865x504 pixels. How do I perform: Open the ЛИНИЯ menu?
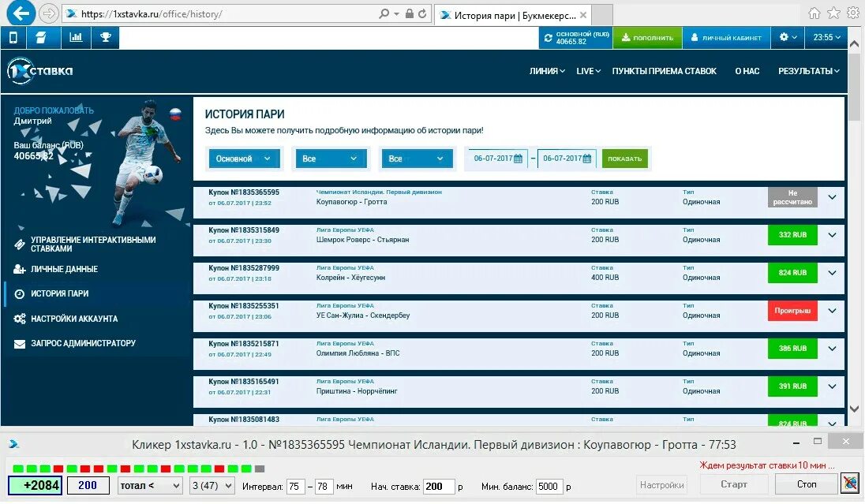(547, 71)
